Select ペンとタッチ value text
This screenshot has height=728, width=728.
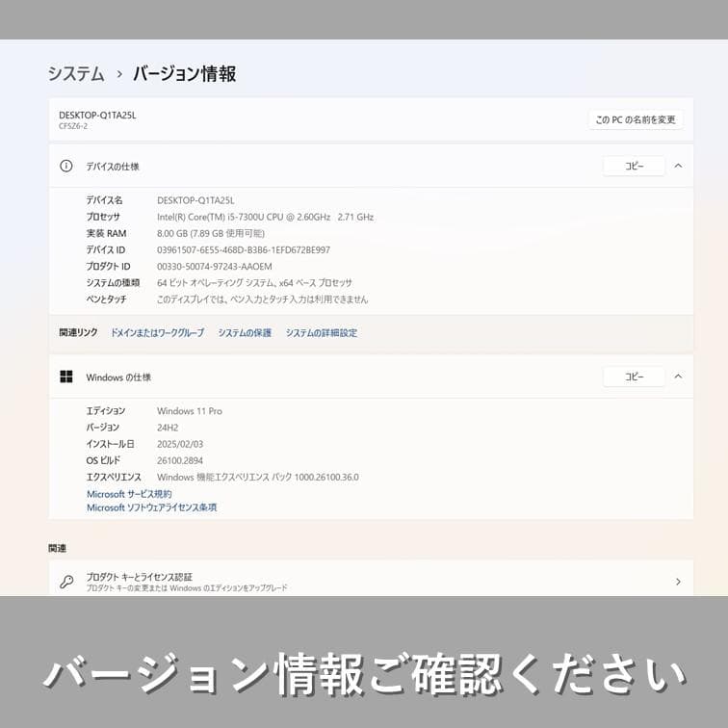pos(262,299)
